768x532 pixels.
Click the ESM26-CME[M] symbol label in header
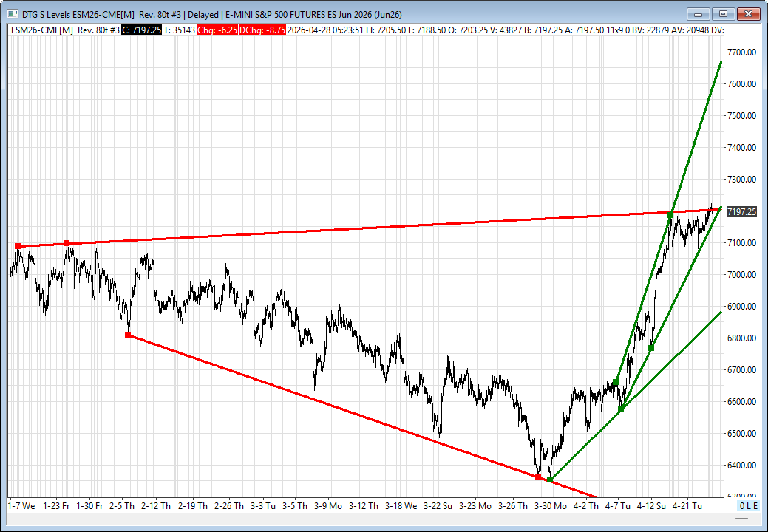point(41,30)
